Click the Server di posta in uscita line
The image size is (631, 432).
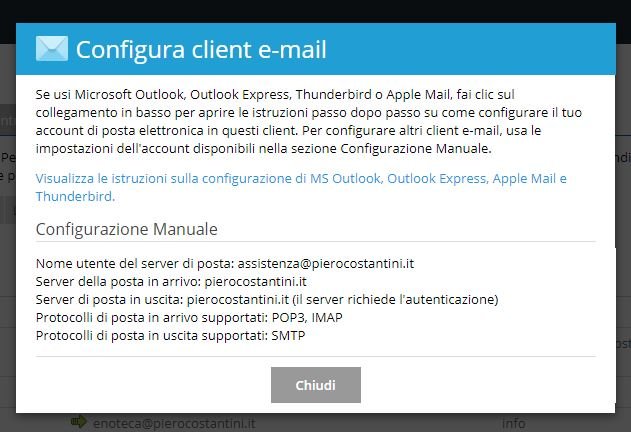tap(267, 300)
